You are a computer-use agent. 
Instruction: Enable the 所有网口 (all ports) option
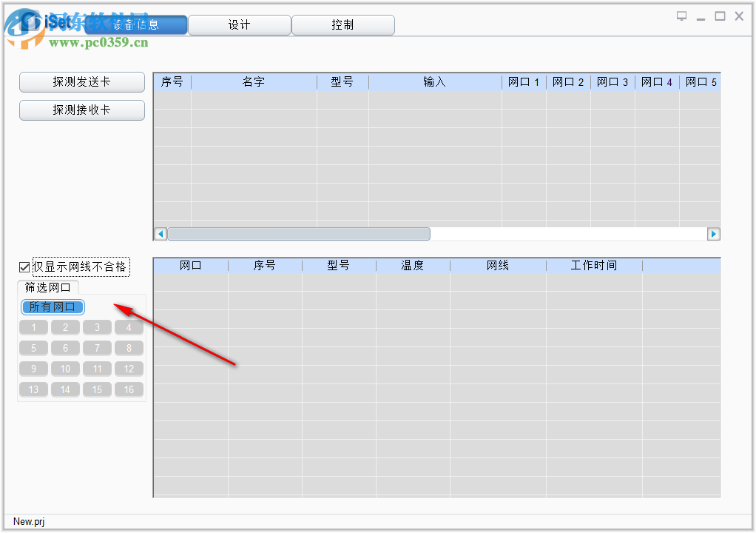click(52, 306)
